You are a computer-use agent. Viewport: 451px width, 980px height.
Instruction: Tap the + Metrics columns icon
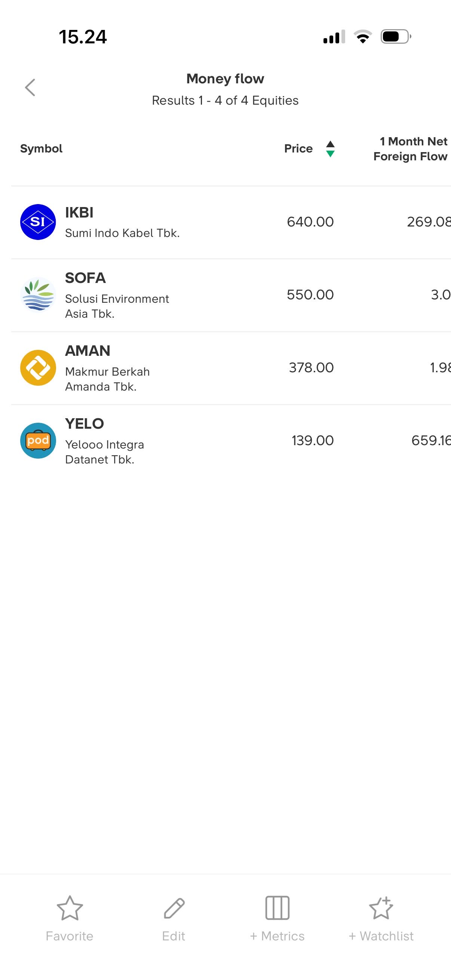click(277, 908)
